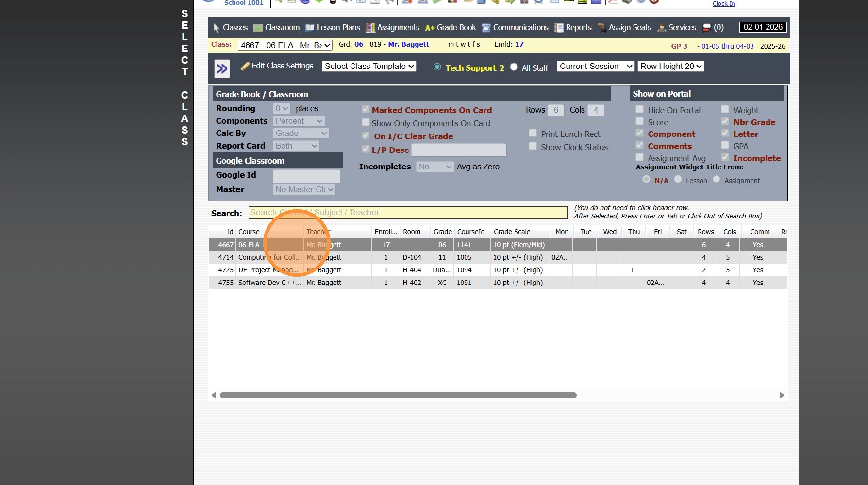Click the Assign Seats link text
The width and height of the screenshot is (868, 485).
tap(630, 28)
